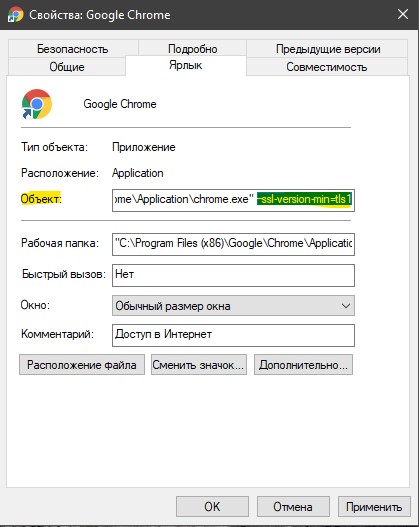Confirm with the OK button
The height and width of the screenshot is (527, 419).
[x=212, y=506]
